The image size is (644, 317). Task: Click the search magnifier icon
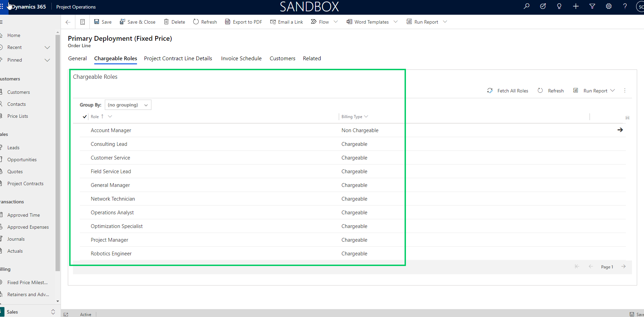527,6
